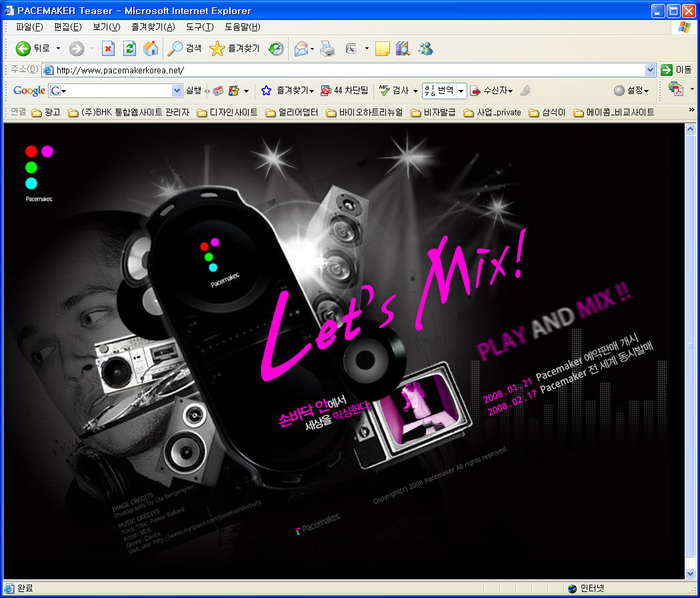
Task: Open the 도움말(H) menu
Action: tap(243, 27)
